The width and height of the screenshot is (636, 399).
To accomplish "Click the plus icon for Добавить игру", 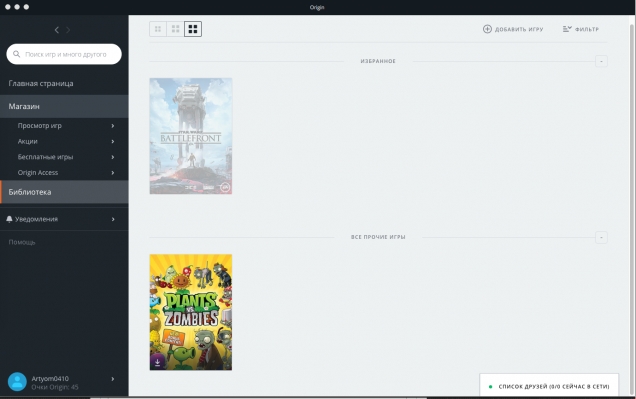I will [487, 29].
